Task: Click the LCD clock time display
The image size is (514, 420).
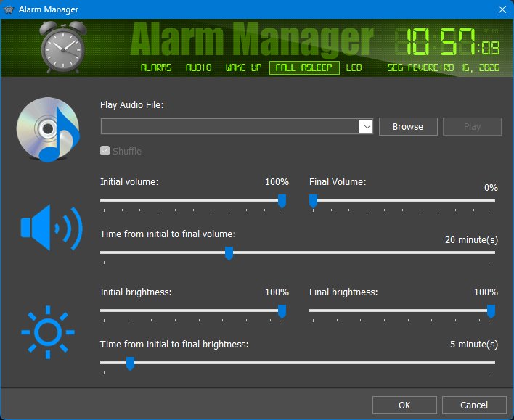Action: point(447,41)
